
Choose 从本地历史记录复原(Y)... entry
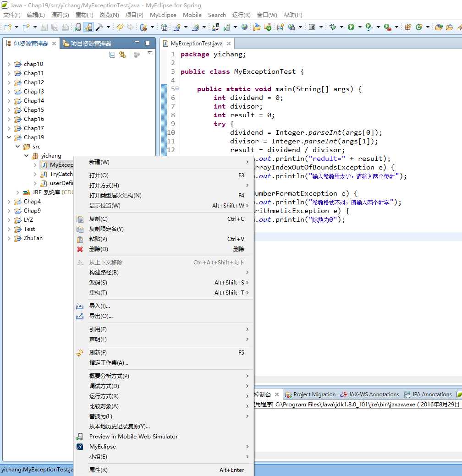coord(164,427)
